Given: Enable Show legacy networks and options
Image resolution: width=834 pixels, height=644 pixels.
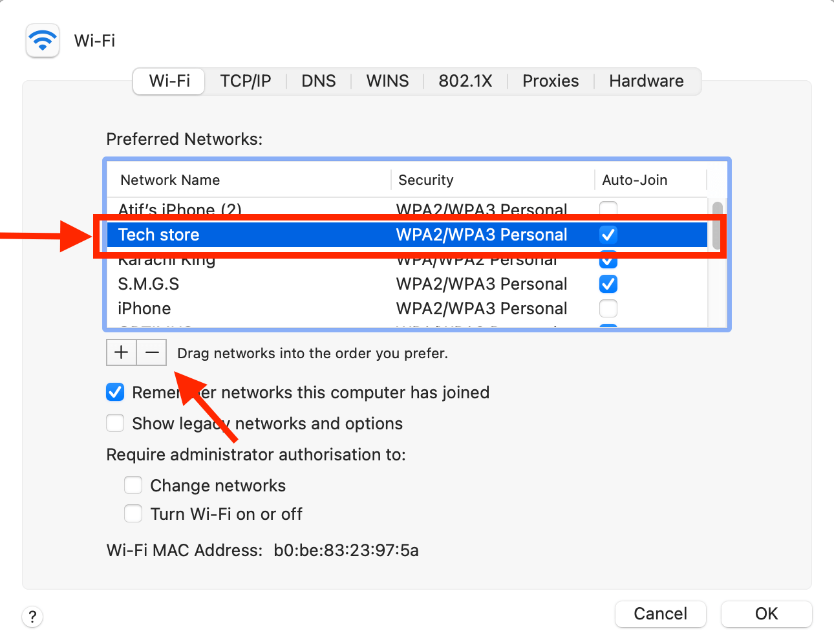Looking at the screenshot, I should tap(115, 424).
